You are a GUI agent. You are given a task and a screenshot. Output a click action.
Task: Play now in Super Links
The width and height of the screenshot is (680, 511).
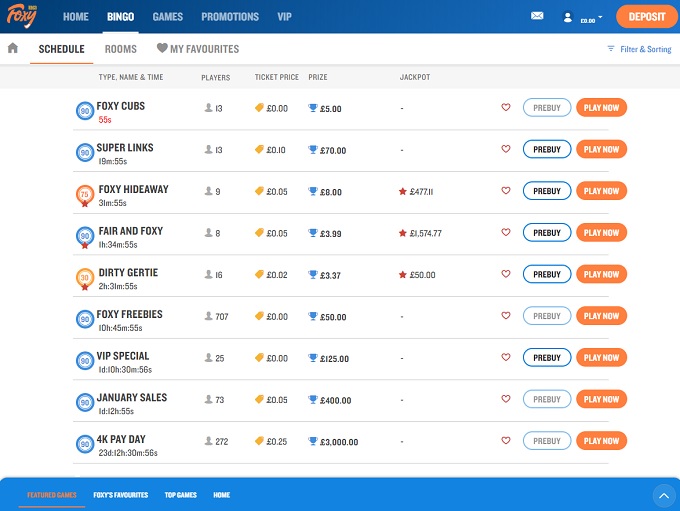(602, 149)
